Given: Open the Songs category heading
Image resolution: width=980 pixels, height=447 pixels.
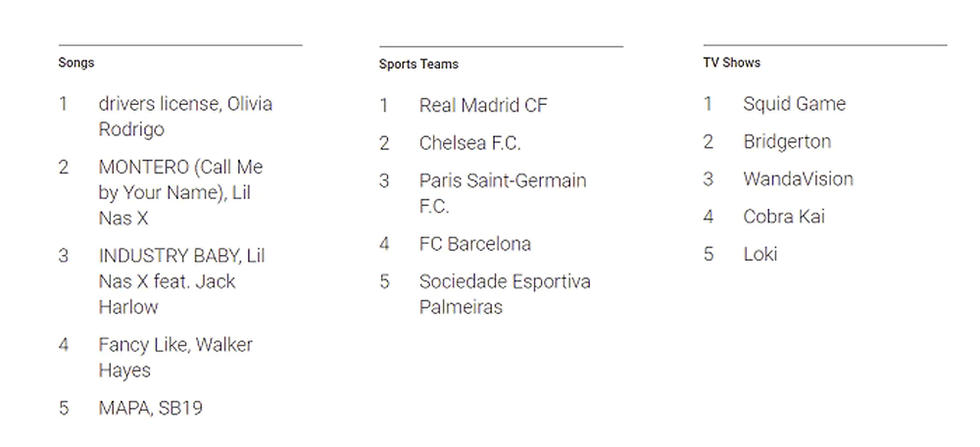Looking at the screenshot, I should 76,63.
